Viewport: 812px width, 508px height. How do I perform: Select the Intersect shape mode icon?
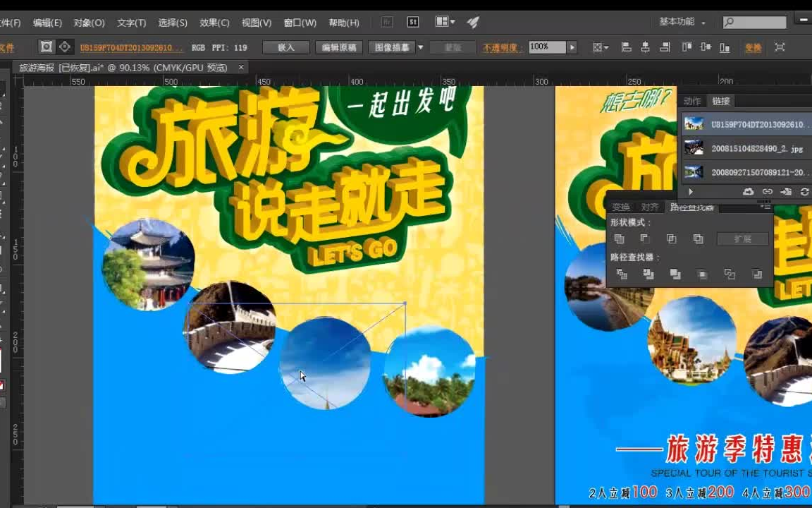tap(672, 238)
